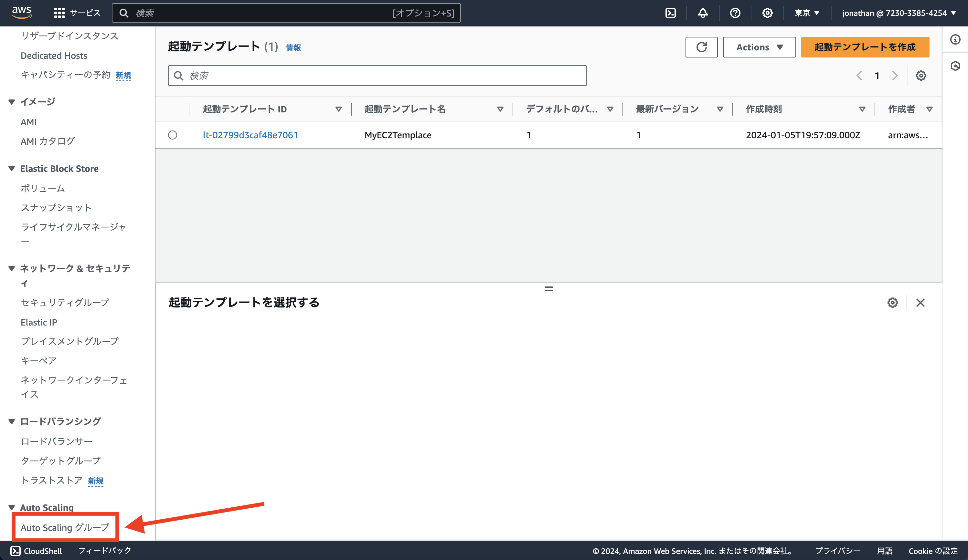Open the Actions dropdown
The image size is (968, 560).
tap(759, 47)
